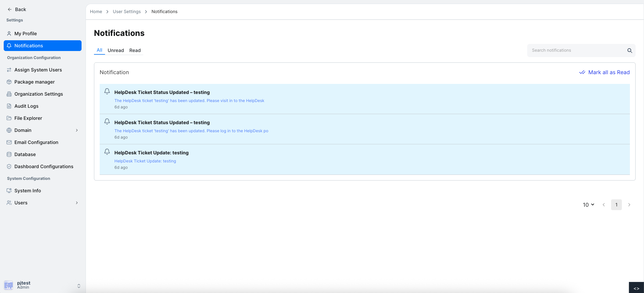Open Audit Logs in sidebar
The image size is (644, 293).
26,106
